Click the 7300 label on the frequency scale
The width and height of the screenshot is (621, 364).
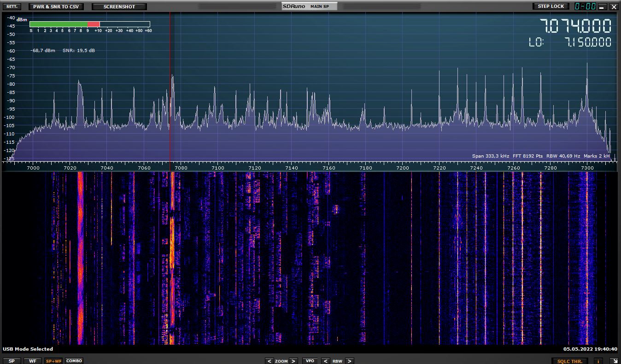[x=587, y=168]
